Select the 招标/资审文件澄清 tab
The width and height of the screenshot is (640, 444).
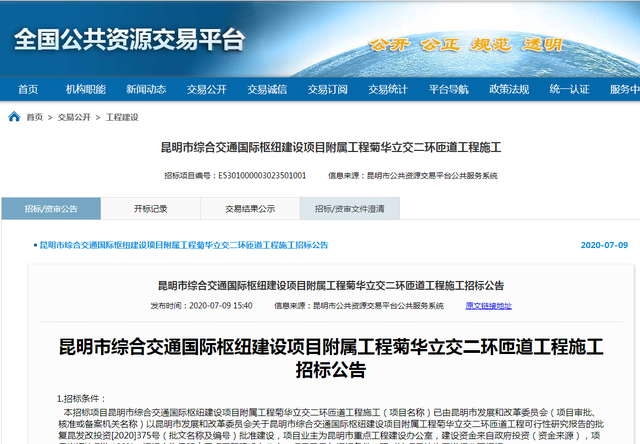point(349,209)
